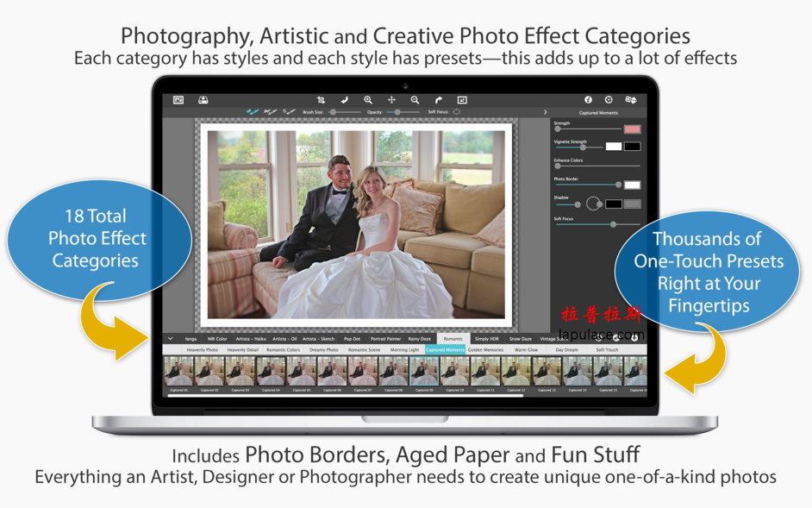The image size is (812, 508).
Task: Toggle the soft brush stroke variant
Action: pos(290,110)
